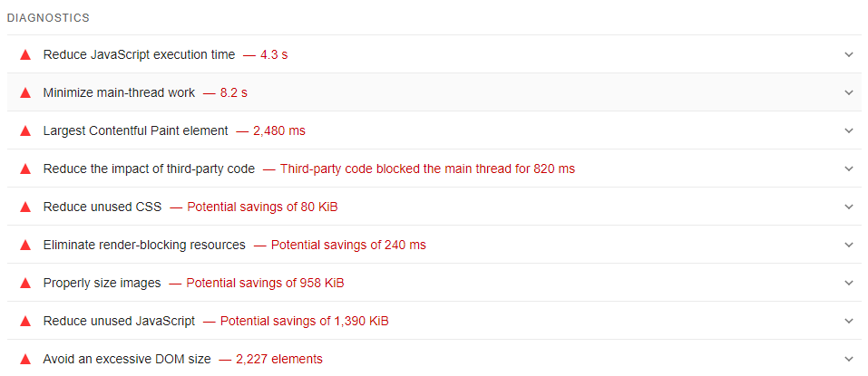Image resolution: width=868 pixels, height=376 pixels.
Task: Expand the Reduce unused CSS chevron
Action: click(849, 207)
